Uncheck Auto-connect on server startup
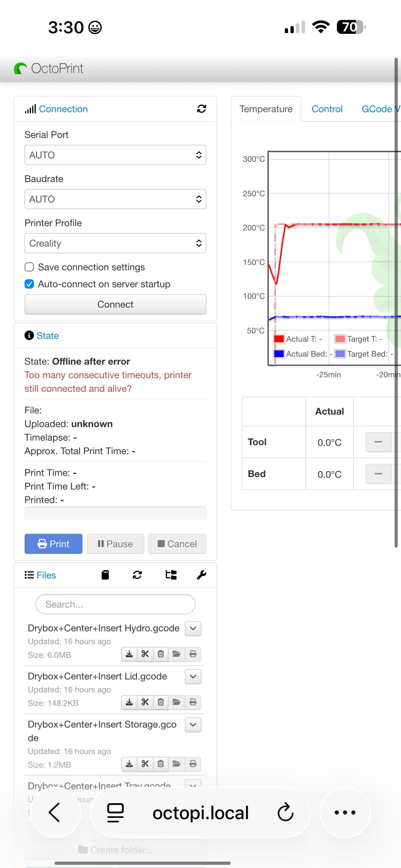The height and width of the screenshot is (868, 401). pos(29,284)
